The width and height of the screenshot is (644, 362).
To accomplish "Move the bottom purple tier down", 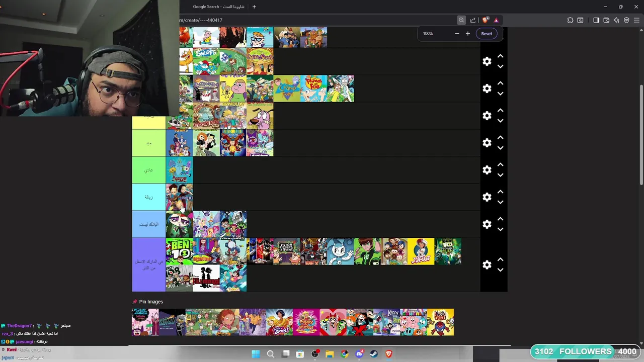I will [500, 270].
